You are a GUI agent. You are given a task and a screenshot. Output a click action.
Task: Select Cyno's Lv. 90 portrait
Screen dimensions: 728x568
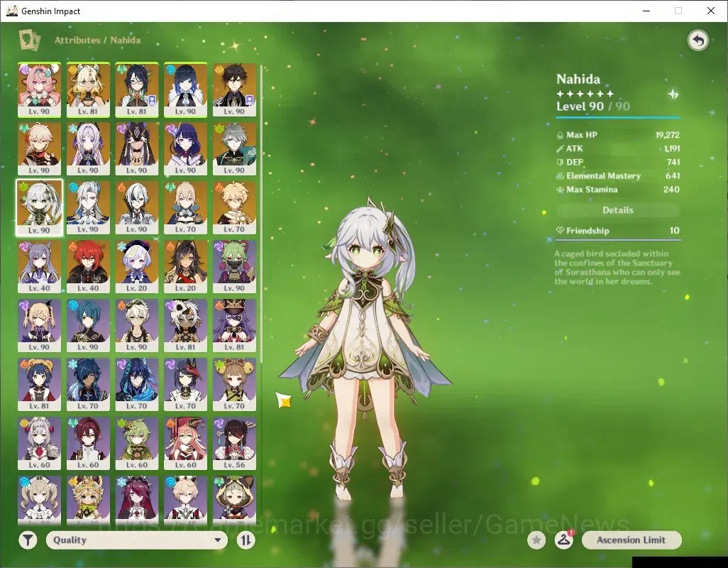coord(137,148)
